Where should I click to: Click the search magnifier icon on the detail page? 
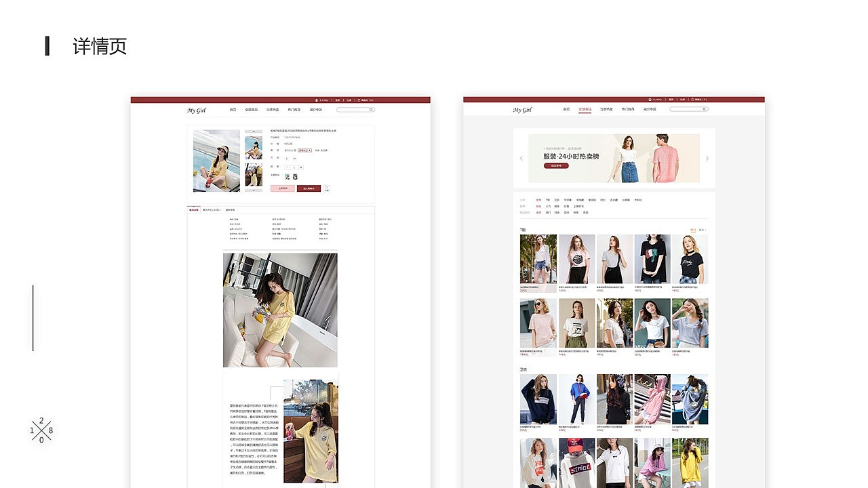point(371,110)
